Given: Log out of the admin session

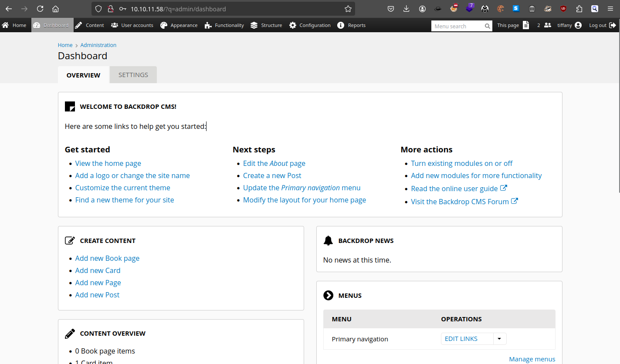Looking at the screenshot, I should point(602,25).
